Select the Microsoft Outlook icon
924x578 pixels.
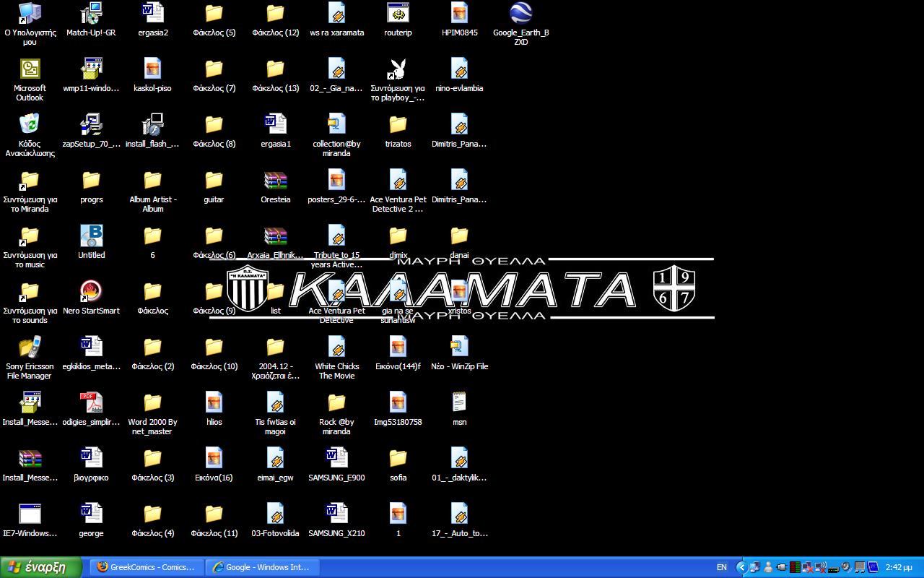(30, 69)
